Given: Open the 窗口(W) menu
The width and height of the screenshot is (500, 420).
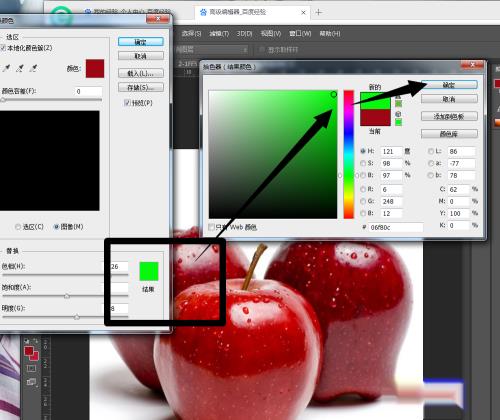Looking at the screenshot, I should [300, 33].
